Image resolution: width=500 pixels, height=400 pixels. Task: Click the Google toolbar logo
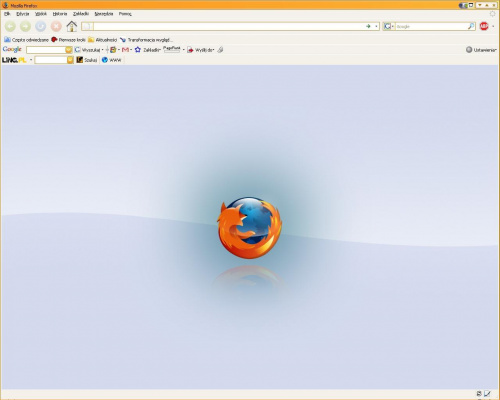tap(12, 49)
